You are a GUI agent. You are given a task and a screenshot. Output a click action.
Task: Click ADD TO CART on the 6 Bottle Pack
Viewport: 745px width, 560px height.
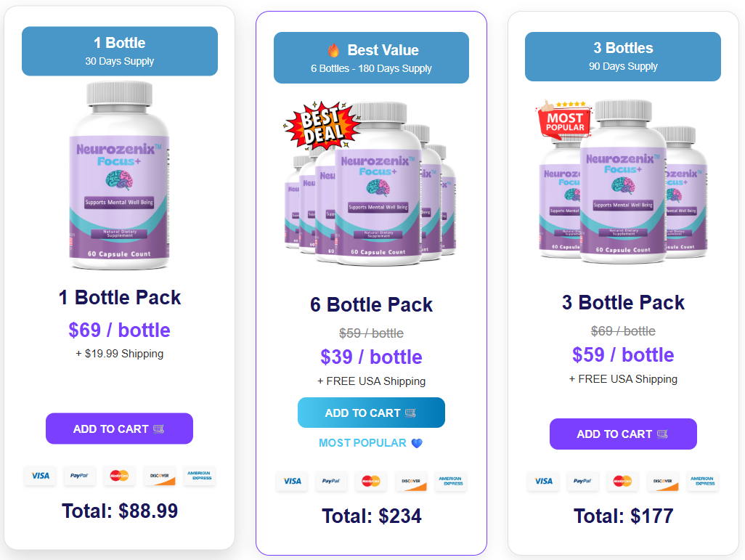pyautogui.click(x=371, y=412)
